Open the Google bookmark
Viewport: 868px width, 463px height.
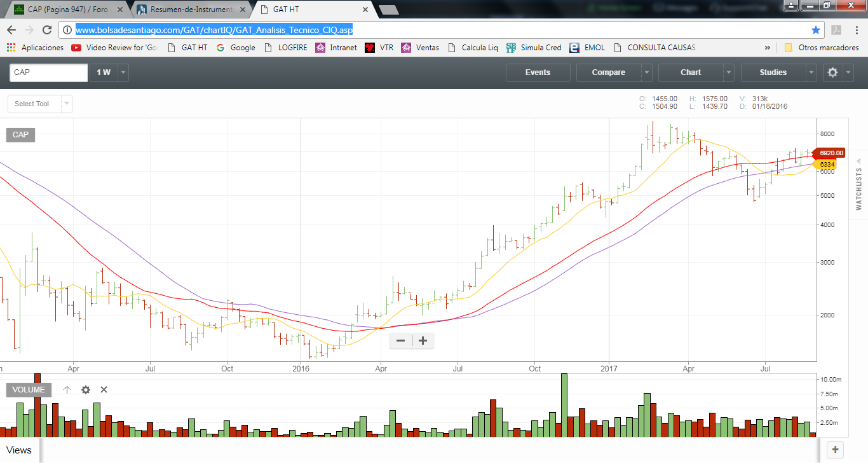pyautogui.click(x=236, y=48)
